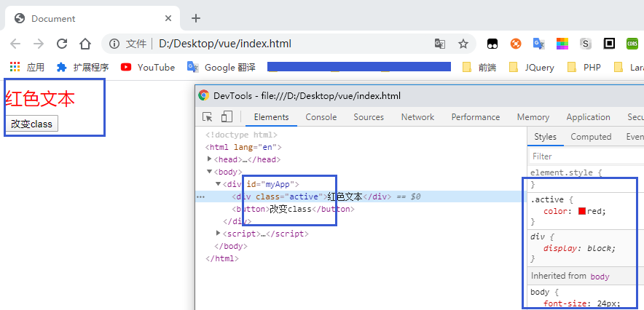
Task: Switch to the Memory tab
Action: pyautogui.click(x=533, y=117)
